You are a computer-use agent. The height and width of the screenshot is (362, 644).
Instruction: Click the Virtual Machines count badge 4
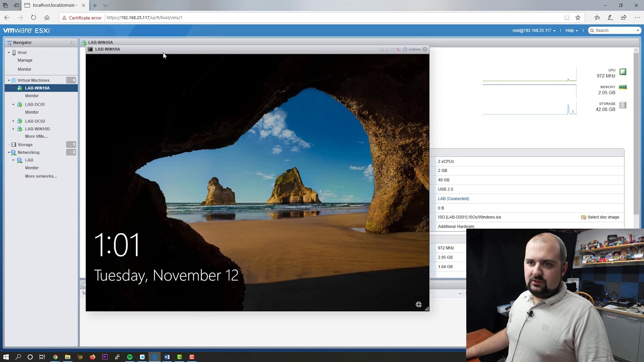[x=71, y=80]
